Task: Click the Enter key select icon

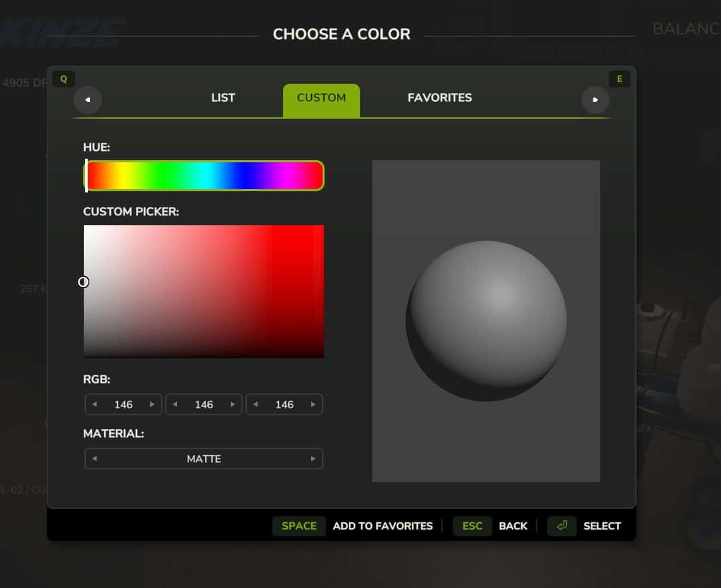Action: (x=561, y=526)
